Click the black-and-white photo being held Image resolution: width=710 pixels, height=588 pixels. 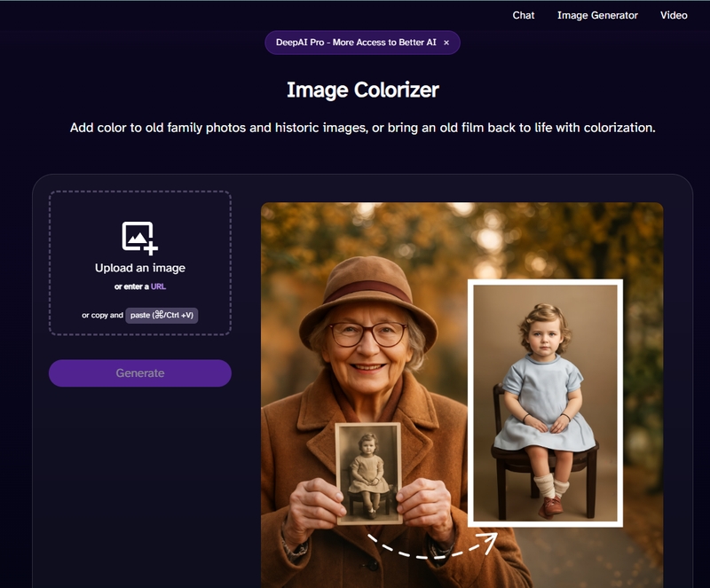pyautogui.click(x=368, y=472)
